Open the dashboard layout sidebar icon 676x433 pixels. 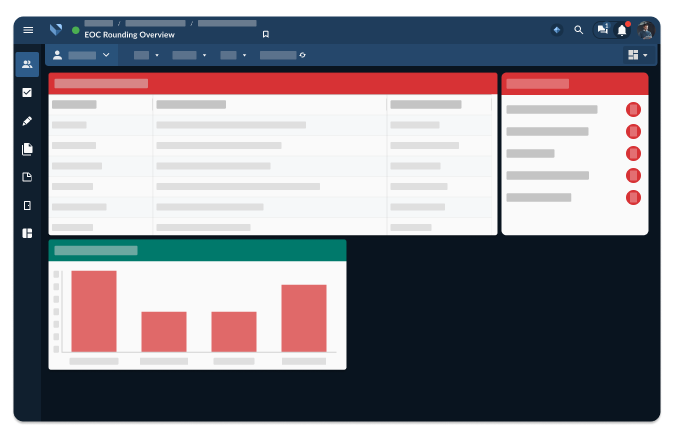point(27,233)
